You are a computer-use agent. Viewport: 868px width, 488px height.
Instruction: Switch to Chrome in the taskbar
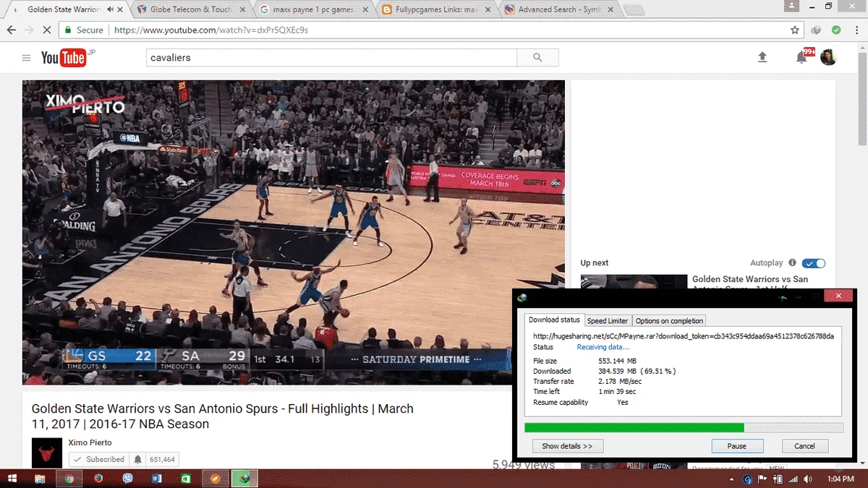point(69,479)
